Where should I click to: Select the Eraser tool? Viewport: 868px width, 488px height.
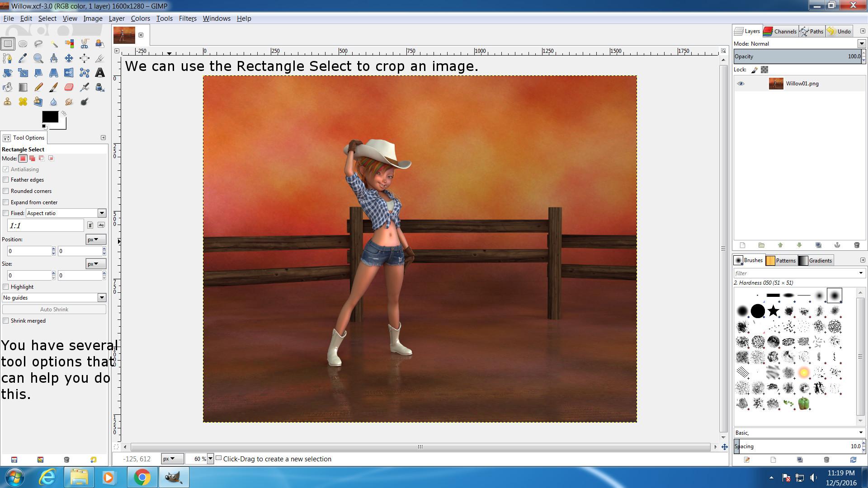tap(69, 87)
